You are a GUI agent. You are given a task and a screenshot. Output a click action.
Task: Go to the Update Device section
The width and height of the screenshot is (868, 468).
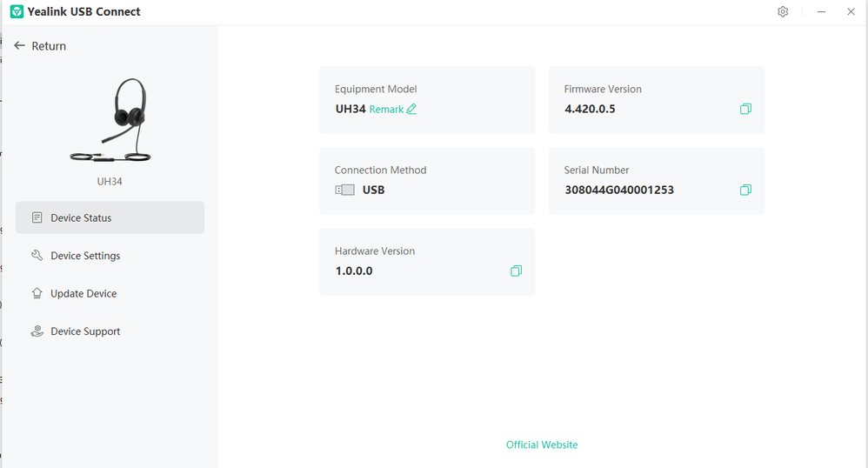coord(83,294)
